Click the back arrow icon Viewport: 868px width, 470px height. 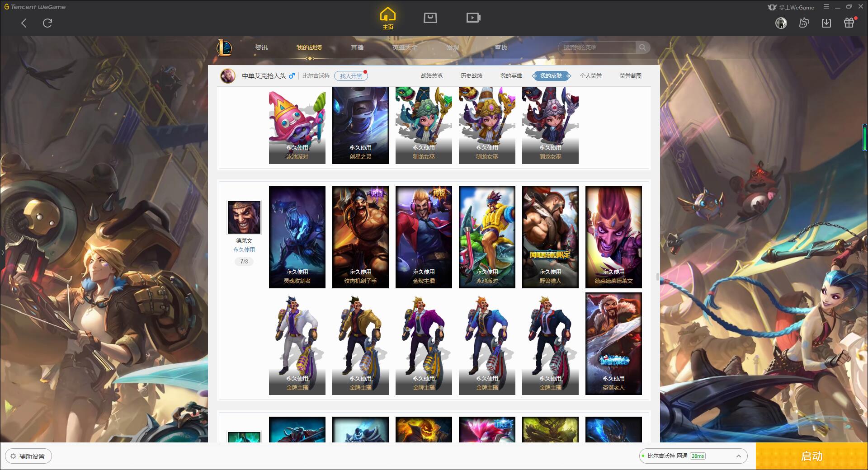coord(24,23)
